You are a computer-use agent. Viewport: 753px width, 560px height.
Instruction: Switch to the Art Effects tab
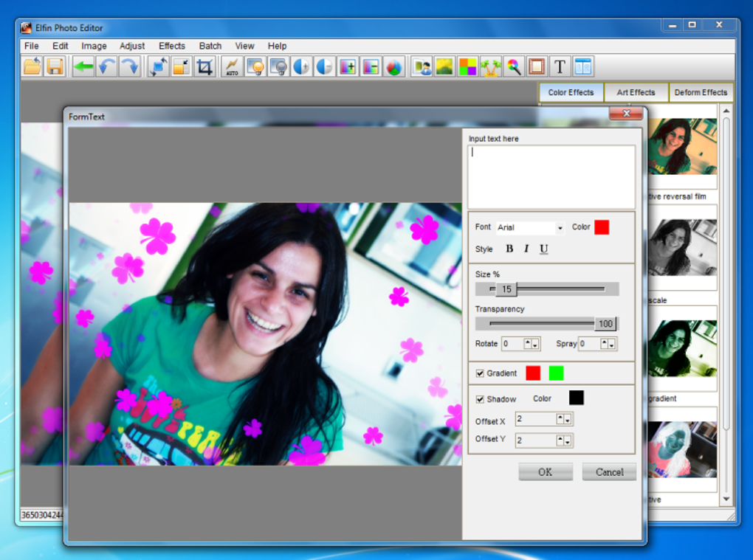(x=636, y=92)
